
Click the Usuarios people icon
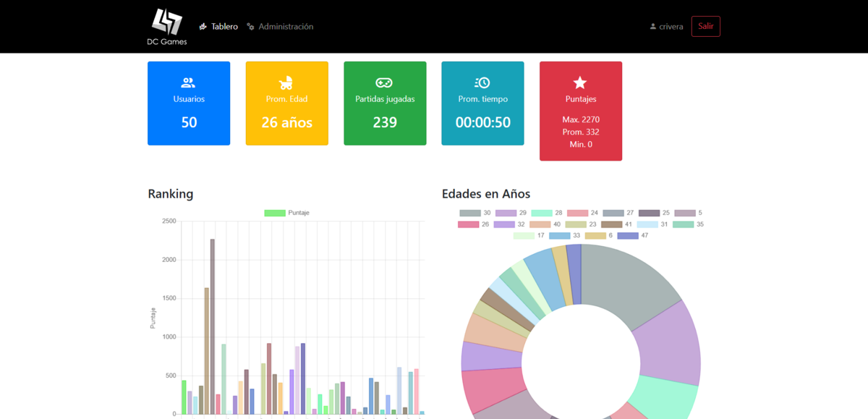pos(189,83)
